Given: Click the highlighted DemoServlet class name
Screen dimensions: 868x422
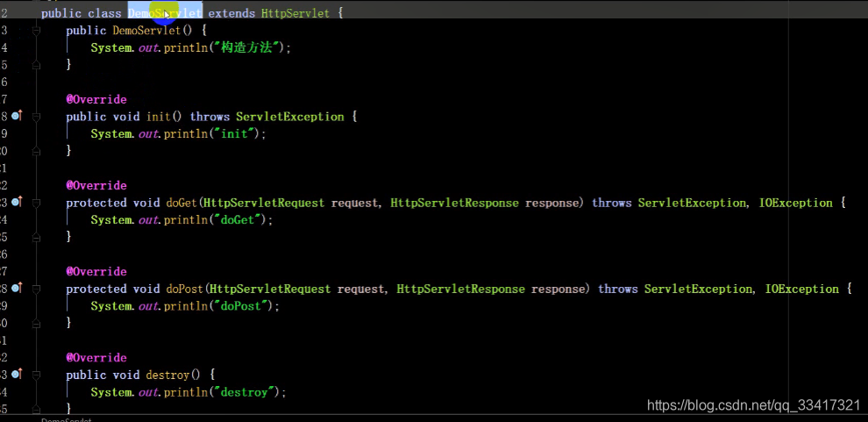Looking at the screenshot, I should (x=165, y=13).
